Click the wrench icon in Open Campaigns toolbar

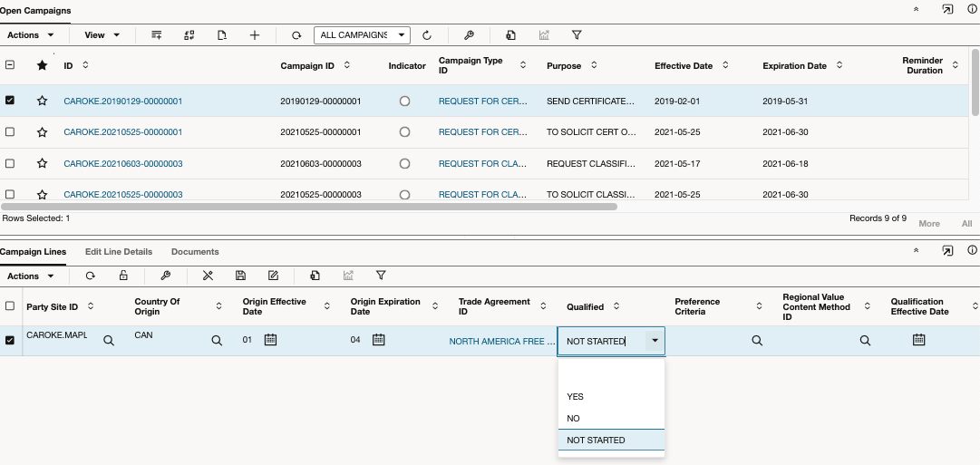pos(469,35)
